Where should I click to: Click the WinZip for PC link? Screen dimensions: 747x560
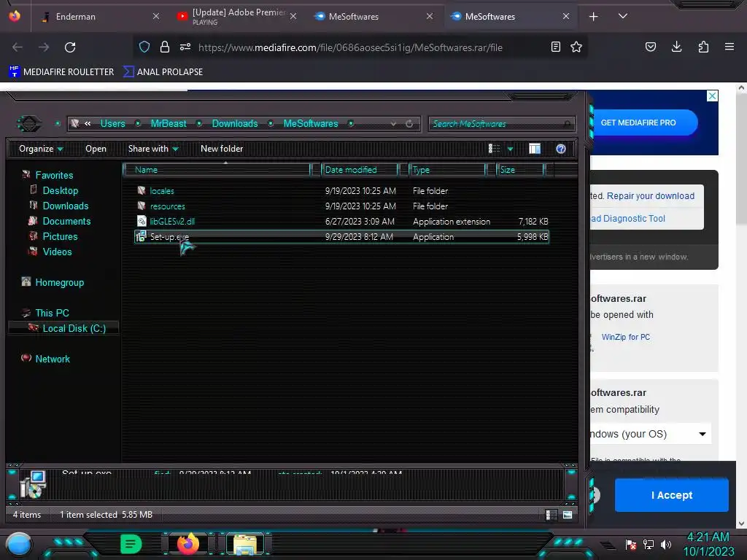pyautogui.click(x=625, y=337)
